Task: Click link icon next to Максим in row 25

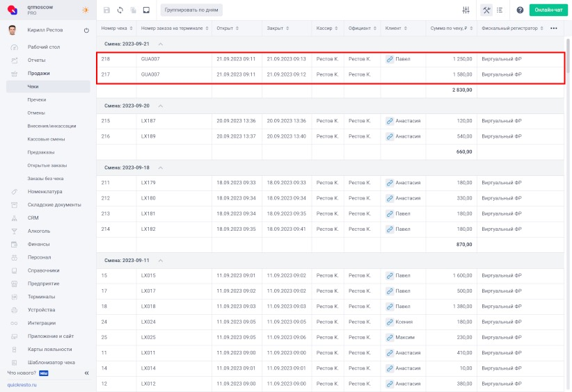Action: coord(390,337)
